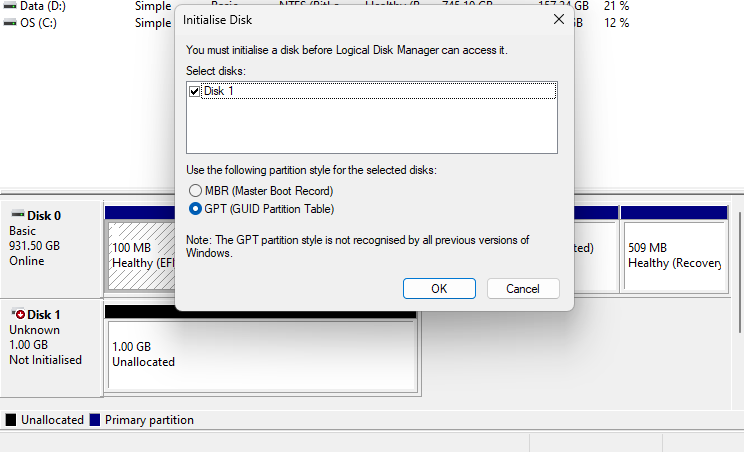The width and height of the screenshot is (744, 452).
Task: Click the Disk 1 Unknown header panel
Action: (52, 349)
